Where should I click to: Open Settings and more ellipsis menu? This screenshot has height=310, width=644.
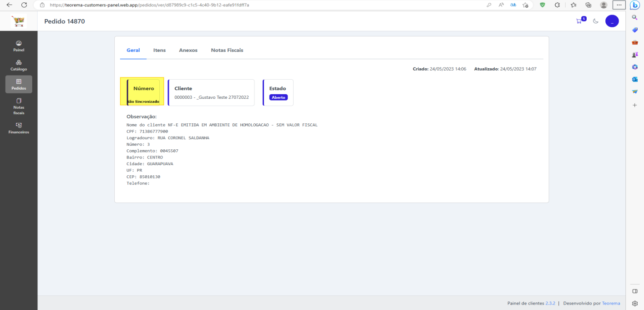619,5
